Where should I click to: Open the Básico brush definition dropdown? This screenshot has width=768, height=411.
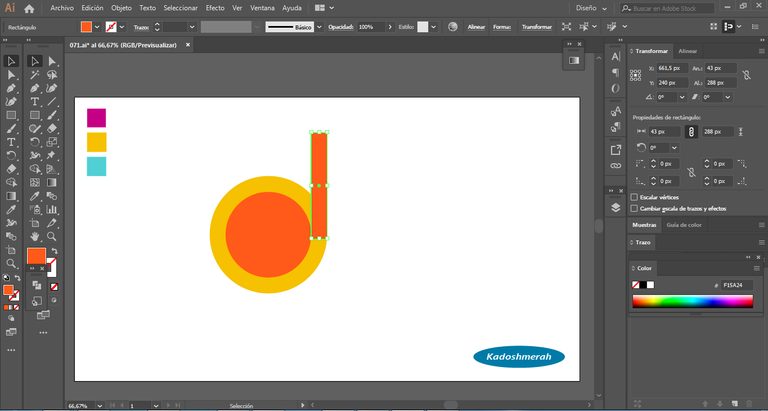(x=319, y=27)
